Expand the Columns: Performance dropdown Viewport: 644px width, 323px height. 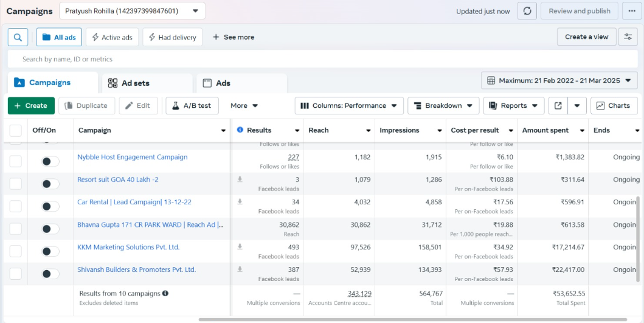(x=349, y=106)
